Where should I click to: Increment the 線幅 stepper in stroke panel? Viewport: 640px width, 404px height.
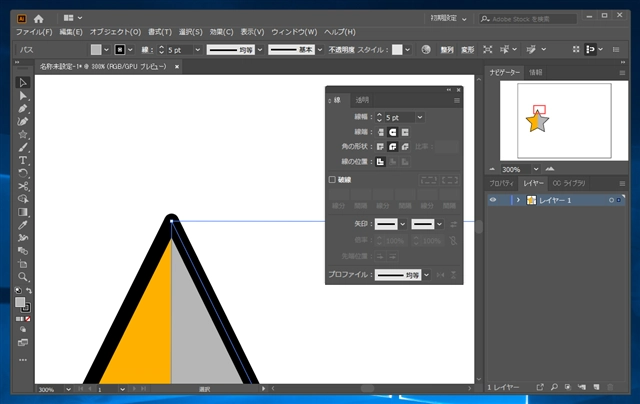point(379,115)
